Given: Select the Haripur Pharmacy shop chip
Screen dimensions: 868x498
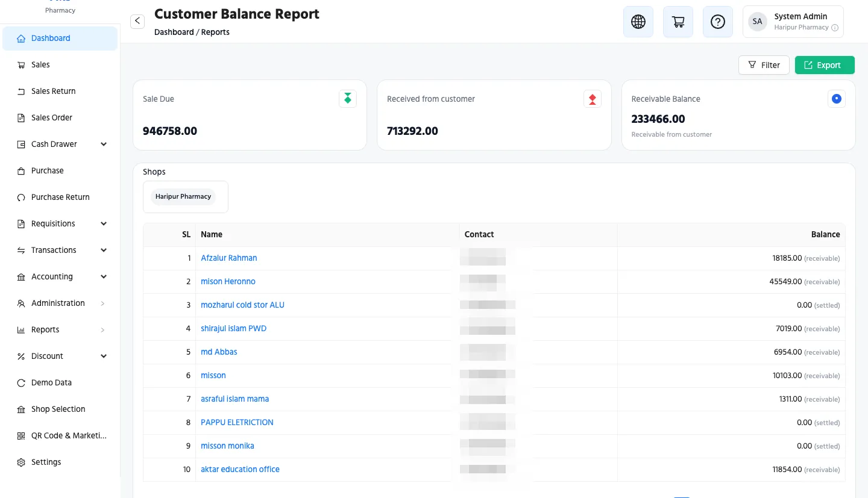Looking at the screenshot, I should [183, 197].
